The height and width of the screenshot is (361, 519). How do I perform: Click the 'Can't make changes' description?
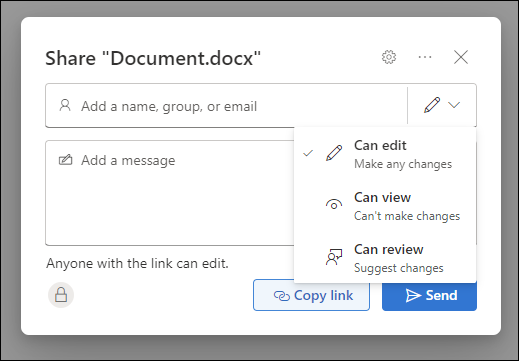(x=407, y=216)
